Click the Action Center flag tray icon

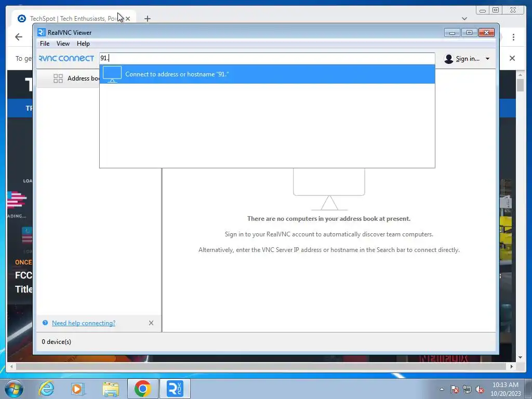pos(455,389)
